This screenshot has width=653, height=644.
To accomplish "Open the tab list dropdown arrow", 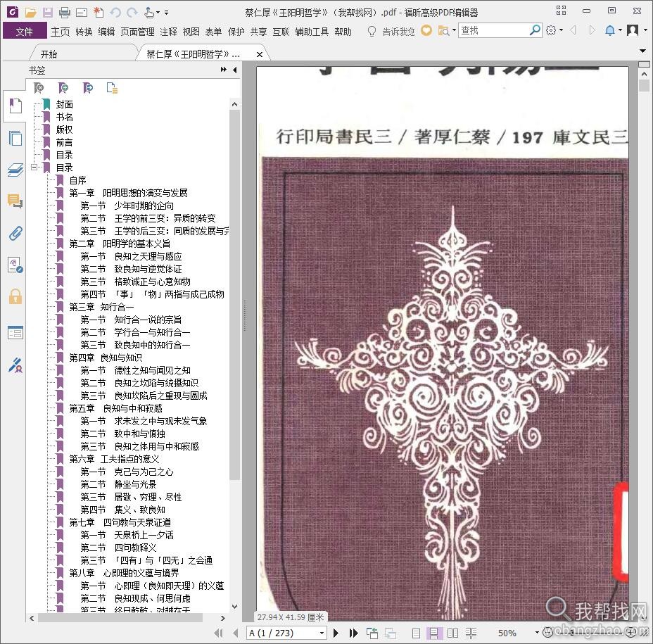I will coord(642,51).
